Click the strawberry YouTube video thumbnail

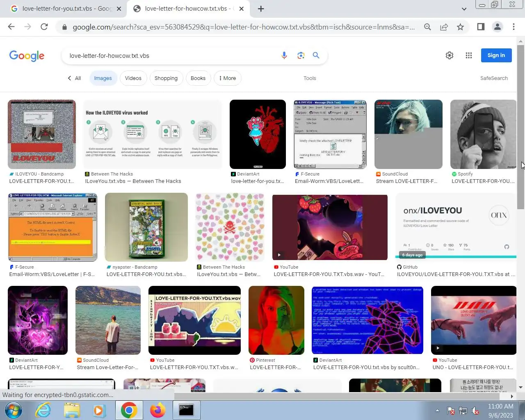pos(330,227)
